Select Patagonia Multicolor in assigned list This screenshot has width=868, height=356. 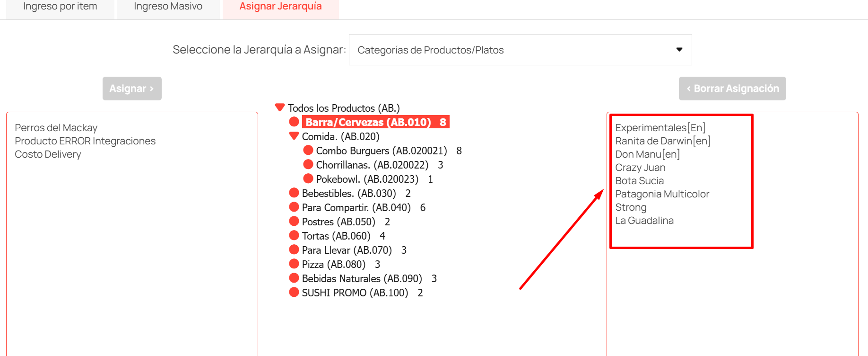click(662, 194)
